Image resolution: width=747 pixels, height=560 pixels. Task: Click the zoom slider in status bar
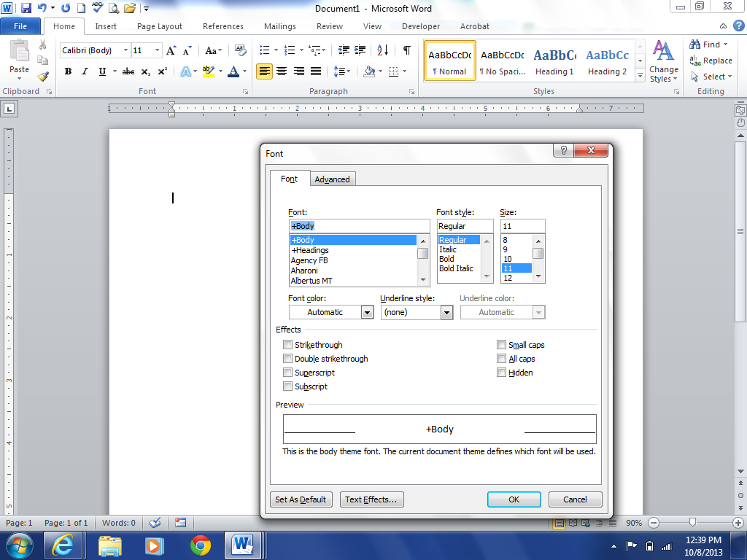click(x=692, y=523)
